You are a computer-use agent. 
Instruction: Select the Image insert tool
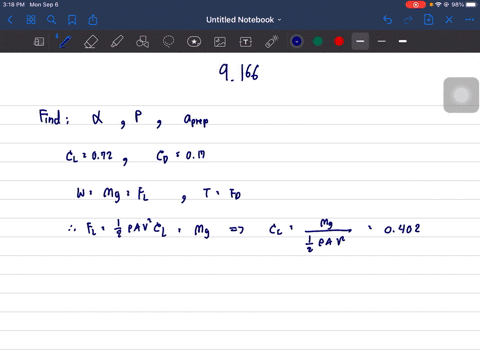[x=220, y=42]
